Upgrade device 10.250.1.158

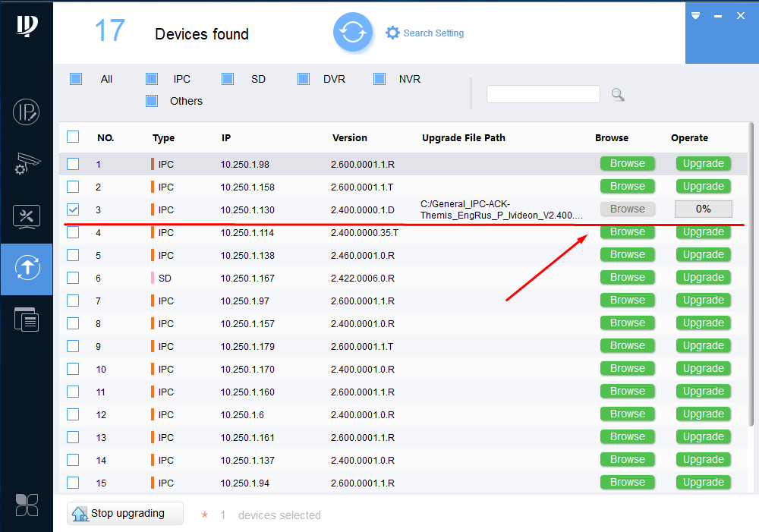click(x=704, y=187)
